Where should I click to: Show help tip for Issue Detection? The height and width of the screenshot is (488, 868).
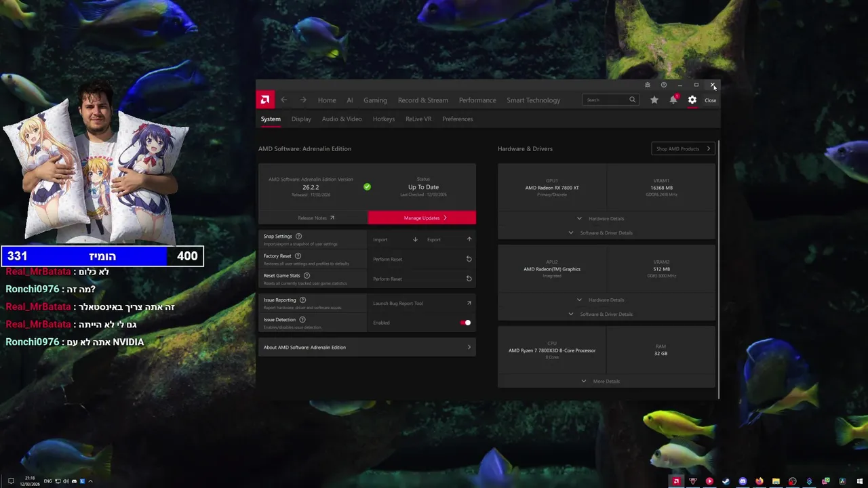(x=302, y=319)
